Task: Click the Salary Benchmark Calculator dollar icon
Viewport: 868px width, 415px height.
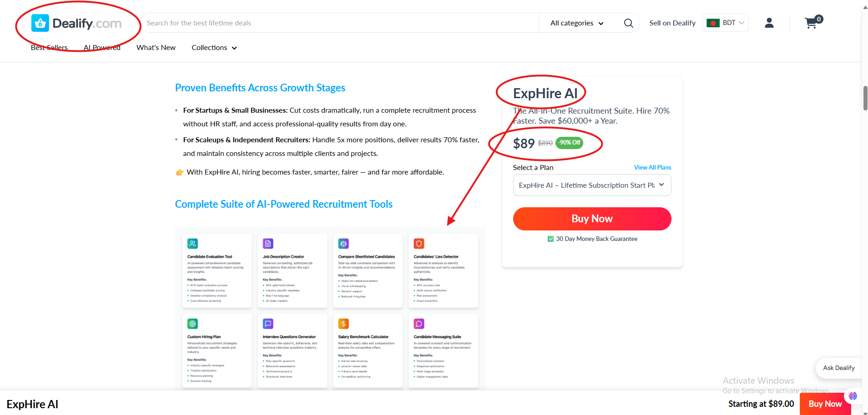Action: pos(343,324)
